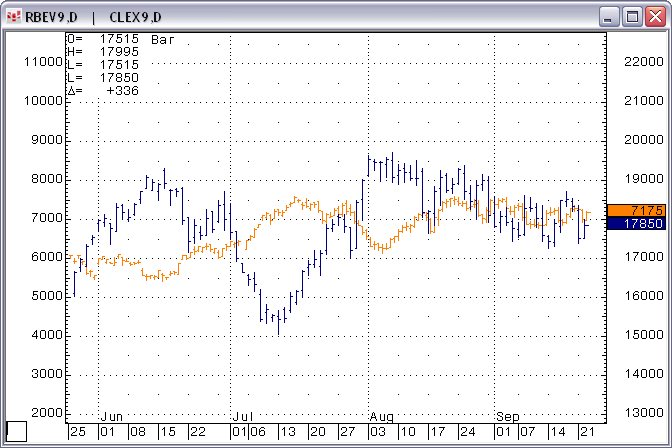Minimize the chart window

[610, 16]
